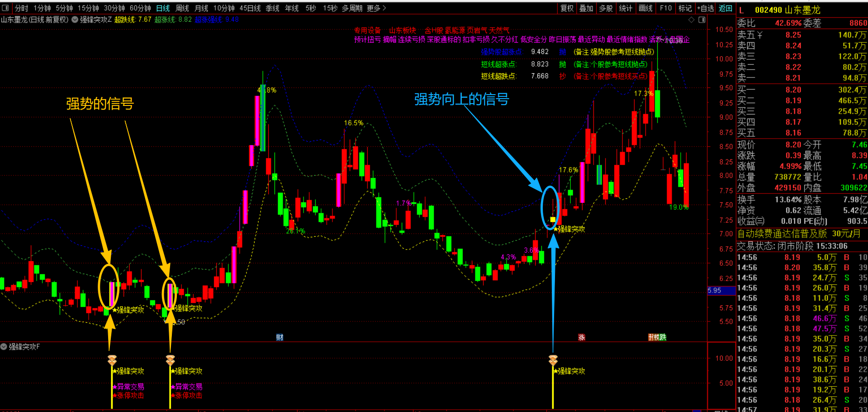
Task: Click the third 强锋突攻 diamond signal icon
Action: 553,360
